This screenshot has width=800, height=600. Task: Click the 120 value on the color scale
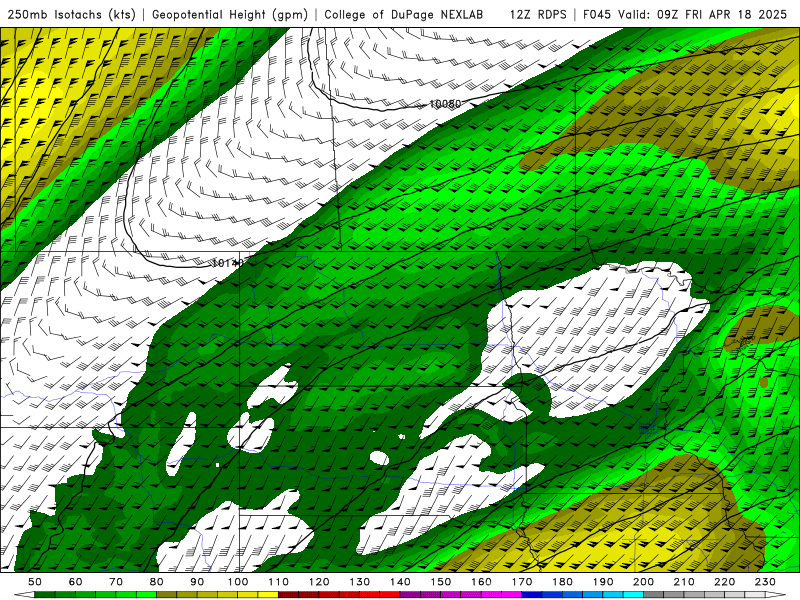tap(319, 582)
